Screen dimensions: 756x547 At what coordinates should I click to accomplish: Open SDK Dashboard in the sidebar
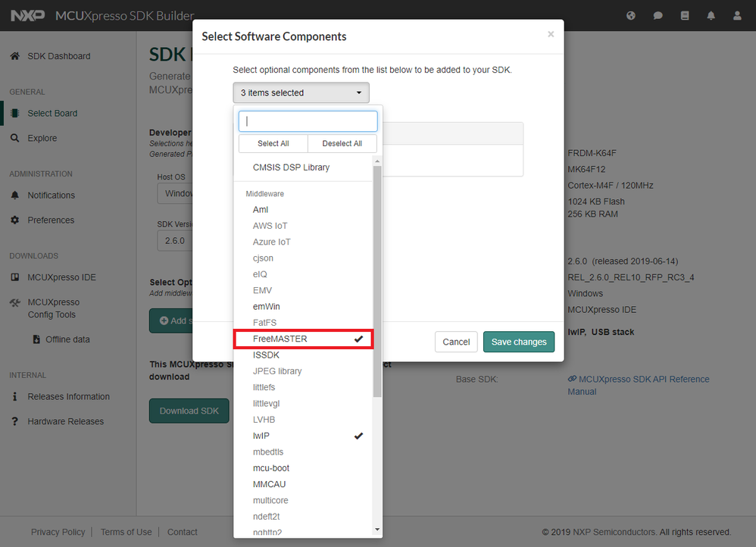pos(59,56)
